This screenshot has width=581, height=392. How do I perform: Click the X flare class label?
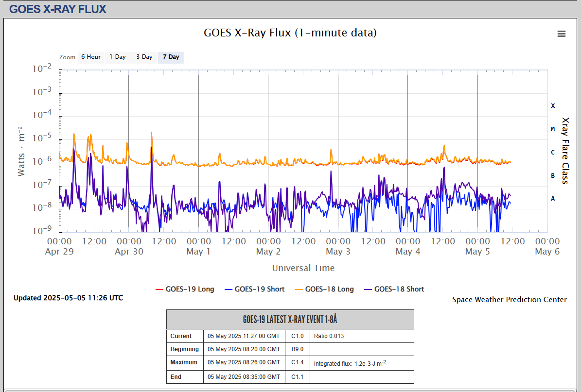553,106
